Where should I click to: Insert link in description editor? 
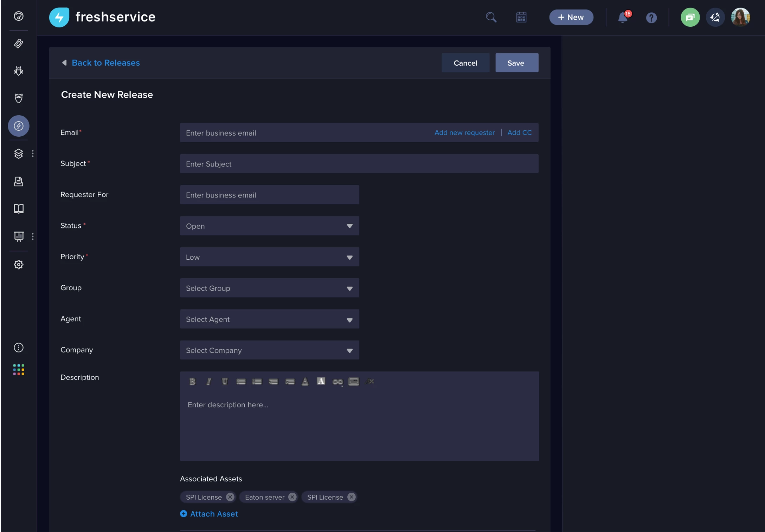click(338, 382)
